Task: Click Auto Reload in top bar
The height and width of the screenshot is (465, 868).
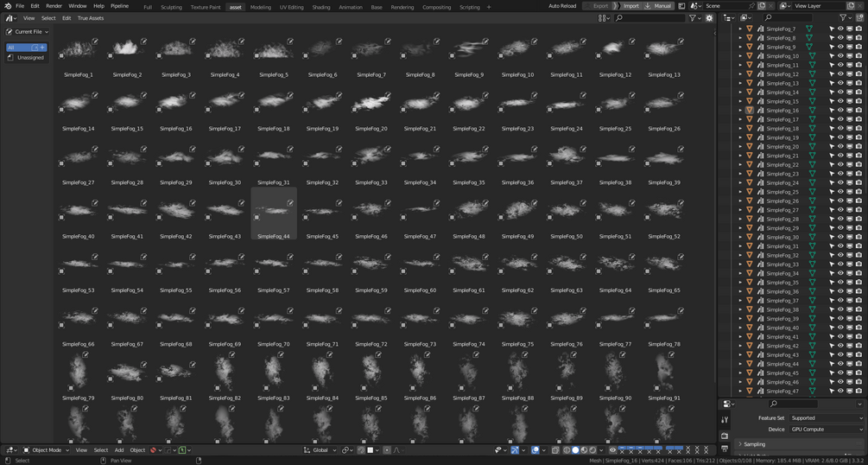Action: tap(562, 6)
